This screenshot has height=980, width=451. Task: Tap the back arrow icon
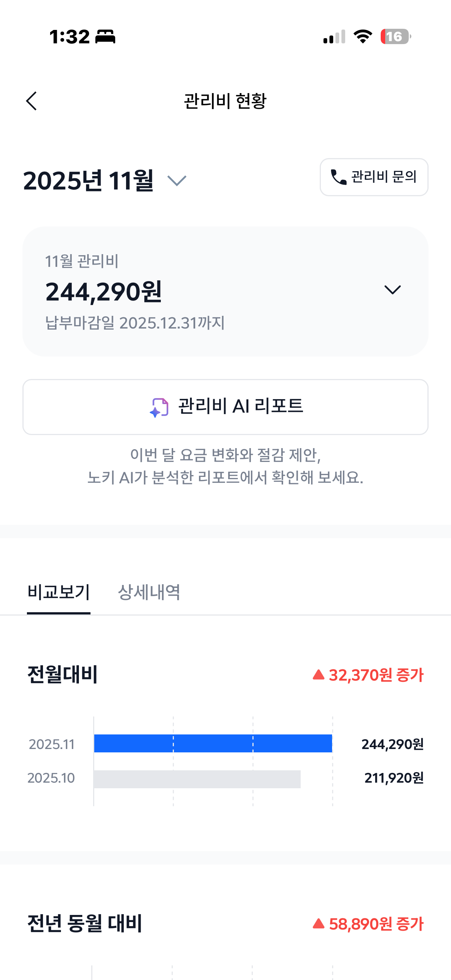click(x=31, y=101)
